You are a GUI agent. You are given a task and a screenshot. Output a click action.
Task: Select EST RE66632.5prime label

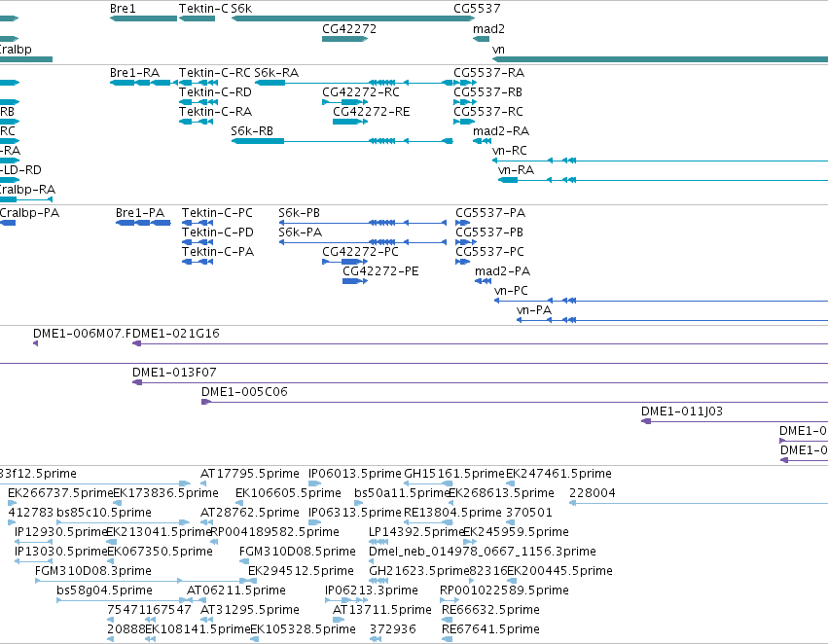point(490,611)
